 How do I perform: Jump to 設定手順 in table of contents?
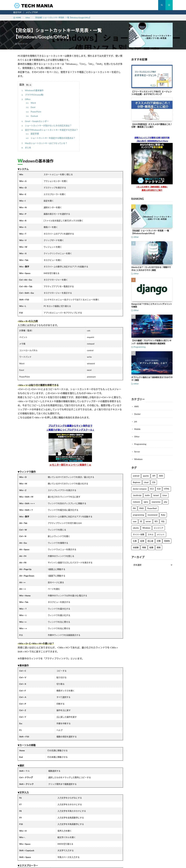[35, 134]
